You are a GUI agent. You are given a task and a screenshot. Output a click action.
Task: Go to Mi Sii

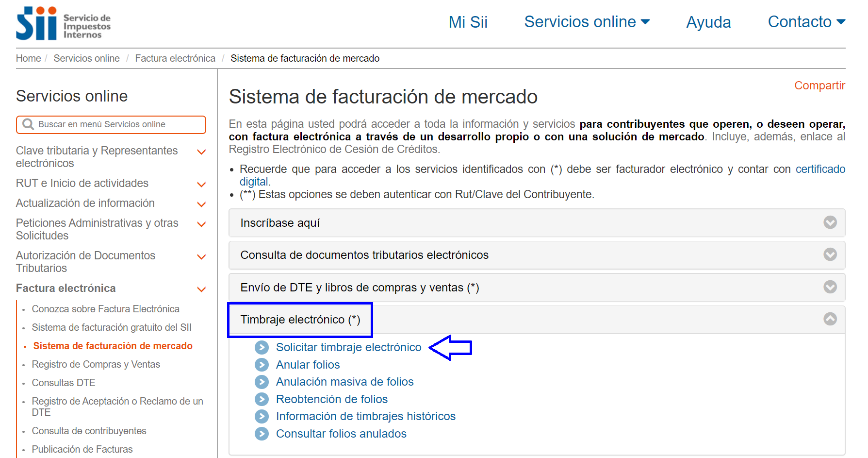click(x=468, y=22)
